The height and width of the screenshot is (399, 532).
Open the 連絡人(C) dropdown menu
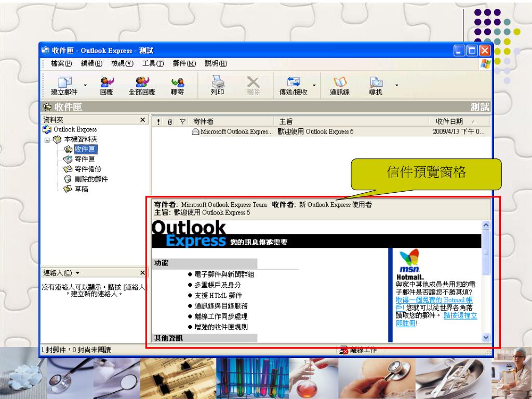pos(61,273)
